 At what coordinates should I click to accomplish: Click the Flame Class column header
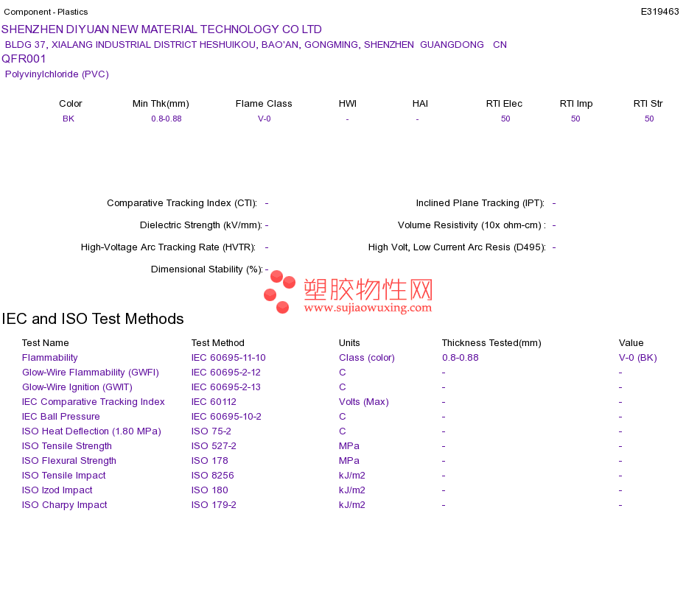coord(264,104)
